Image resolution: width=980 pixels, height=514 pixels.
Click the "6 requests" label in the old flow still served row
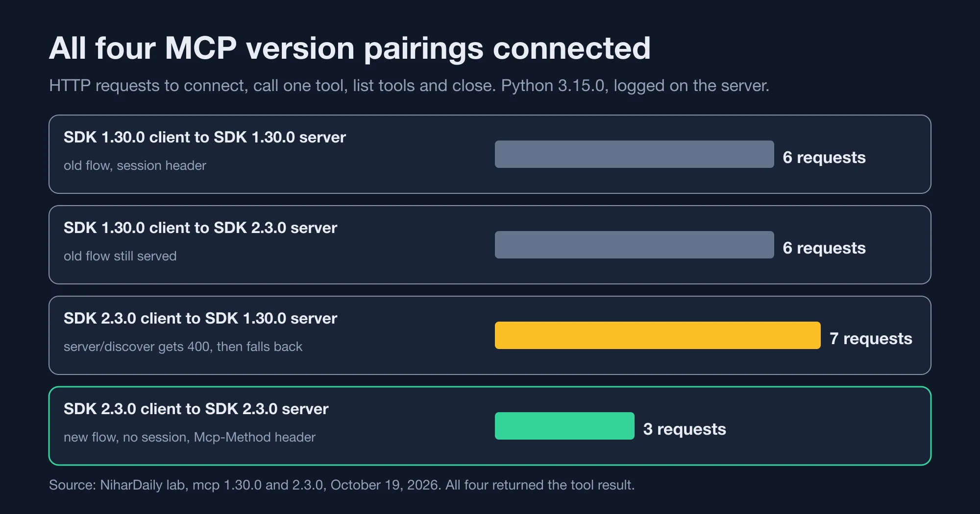click(x=824, y=248)
